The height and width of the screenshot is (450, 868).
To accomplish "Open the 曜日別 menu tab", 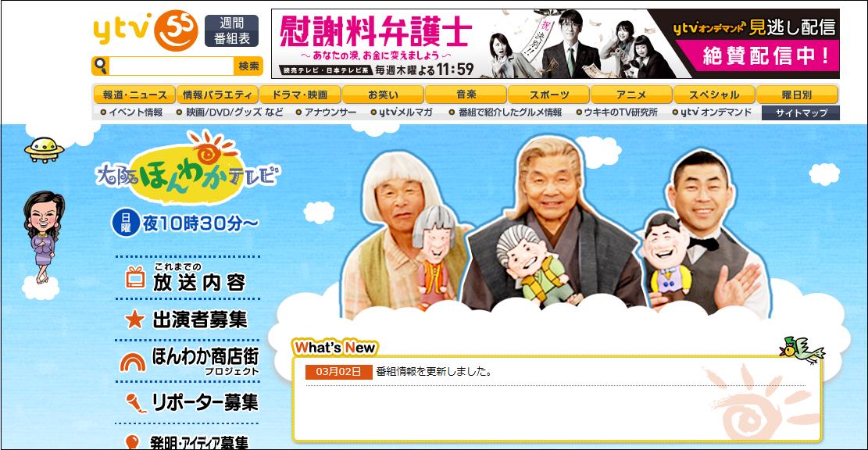I will [797, 95].
